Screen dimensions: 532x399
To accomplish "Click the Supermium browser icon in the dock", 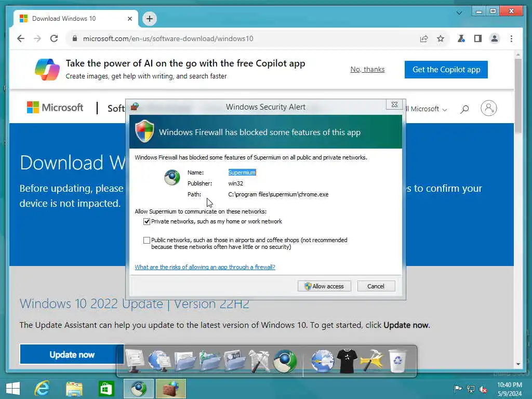I will (x=285, y=361).
